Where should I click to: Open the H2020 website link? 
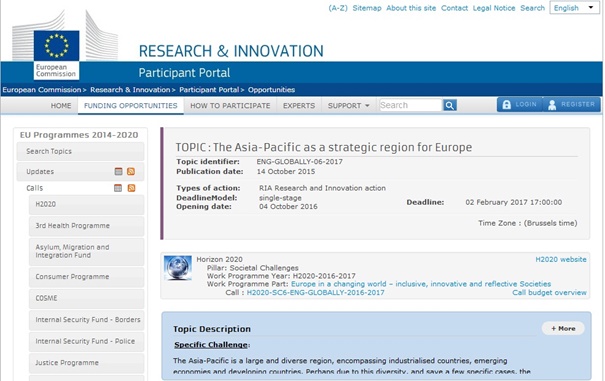click(561, 259)
